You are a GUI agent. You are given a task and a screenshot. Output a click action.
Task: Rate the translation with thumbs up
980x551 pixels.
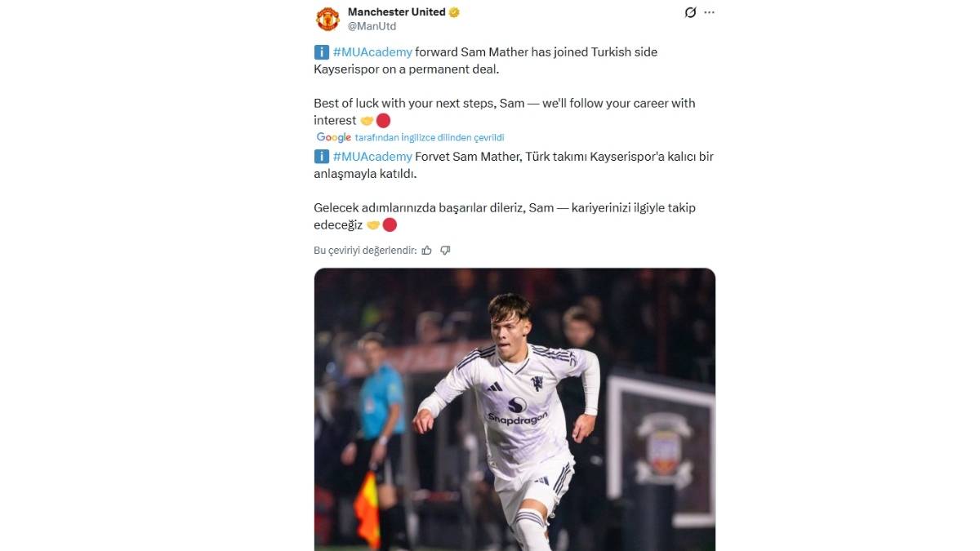426,250
